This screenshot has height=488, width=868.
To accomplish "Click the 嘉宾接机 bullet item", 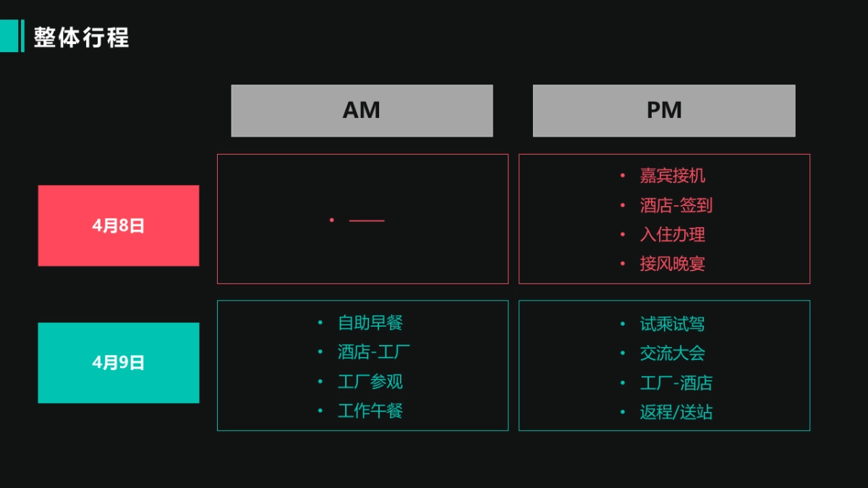I will 673,176.
